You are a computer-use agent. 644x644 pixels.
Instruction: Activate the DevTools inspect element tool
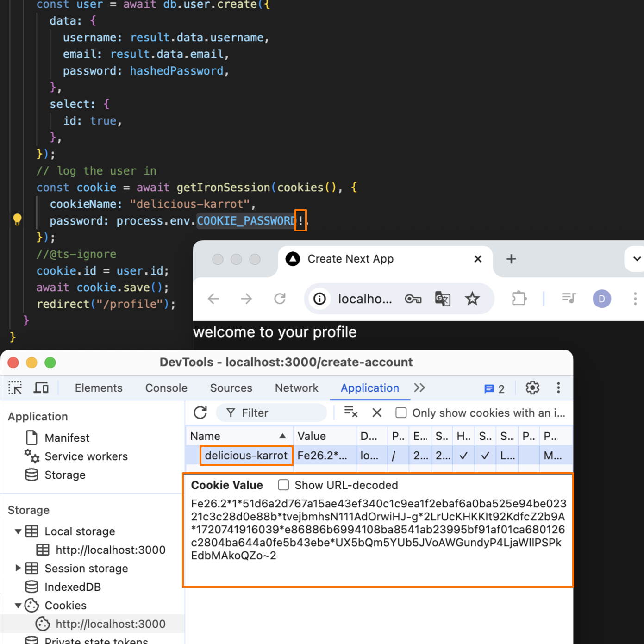point(15,388)
